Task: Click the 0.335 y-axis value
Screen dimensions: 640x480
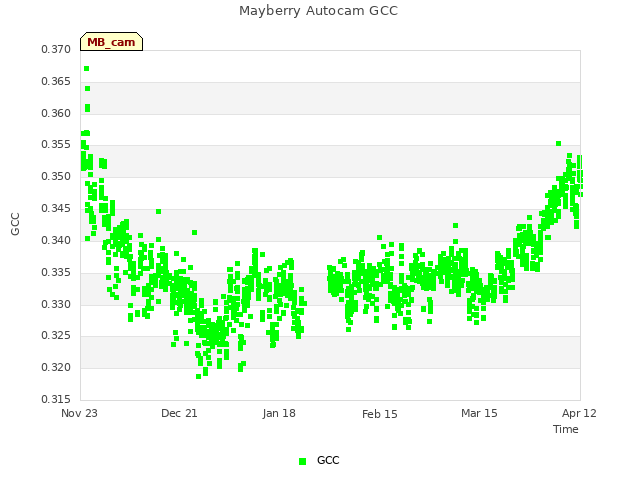Action: click(x=56, y=272)
